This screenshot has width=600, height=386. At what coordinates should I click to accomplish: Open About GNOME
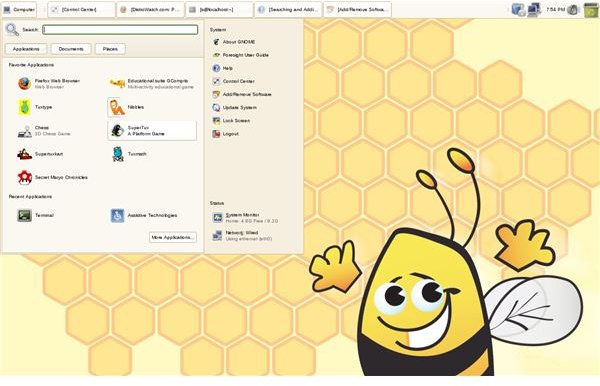(x=234, y=42)
